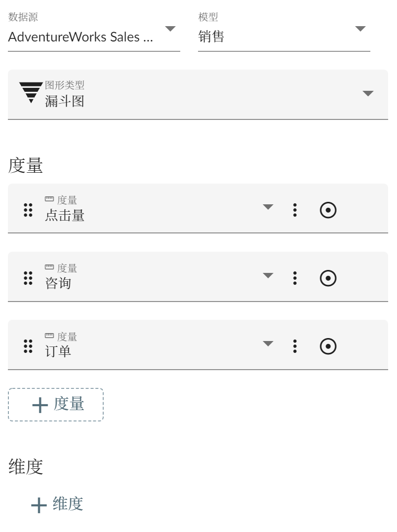Click the plus icon beside 维度
This screenshot has width=397, height=532.
tap(39, 505)
